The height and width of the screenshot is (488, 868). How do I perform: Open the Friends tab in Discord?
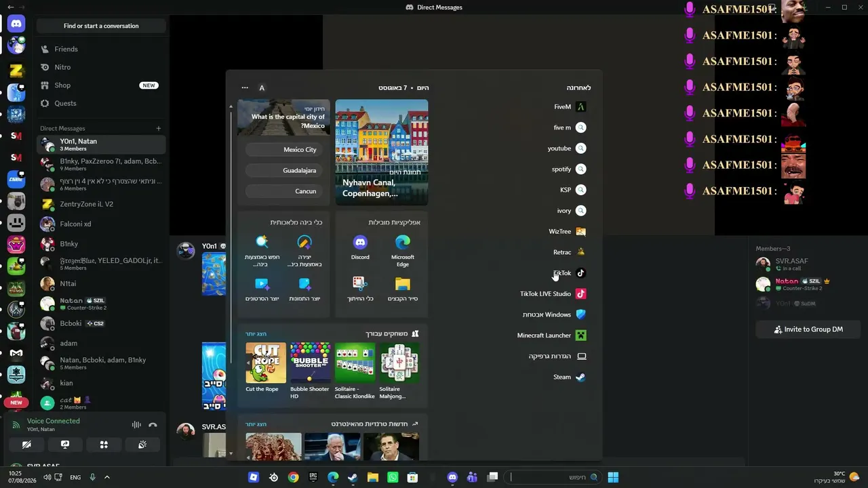(101, 49)
